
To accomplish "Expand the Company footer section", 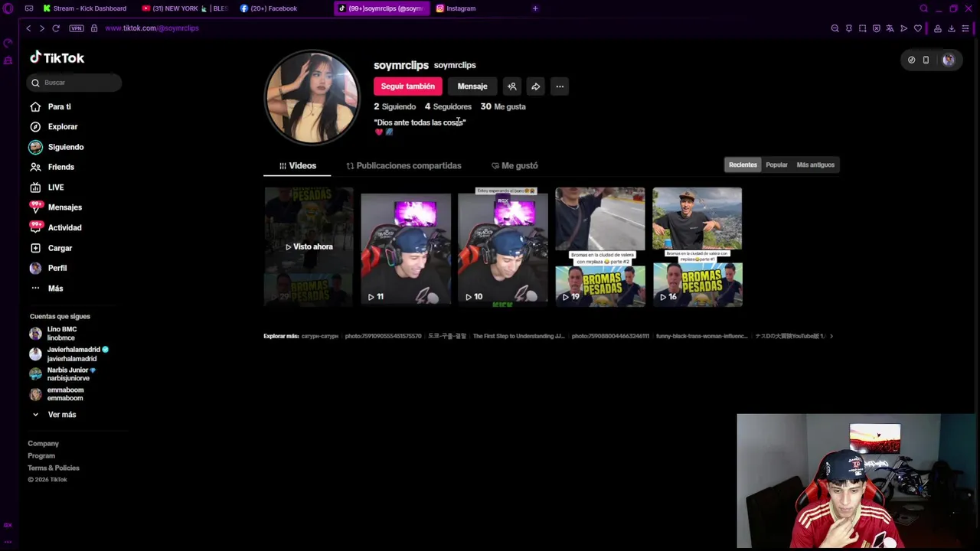I will pyautogui.click(x=44, y=443).
